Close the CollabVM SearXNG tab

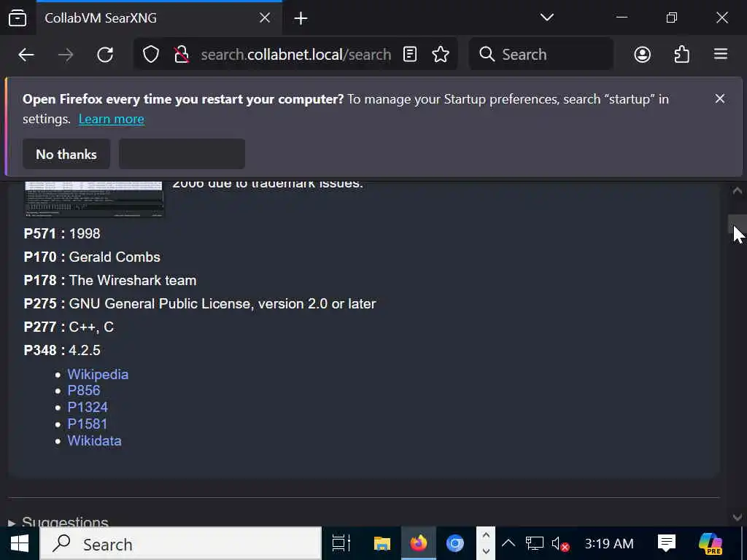pos(265,18)
